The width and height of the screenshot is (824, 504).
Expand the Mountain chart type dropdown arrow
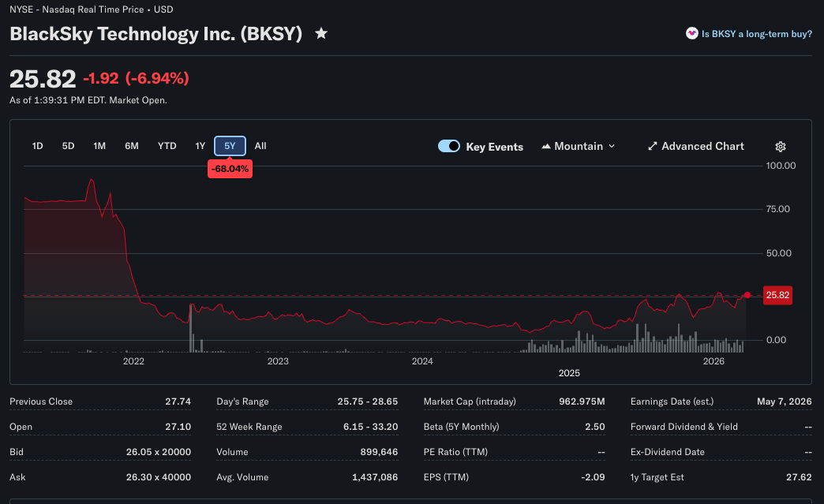point(612,146)
